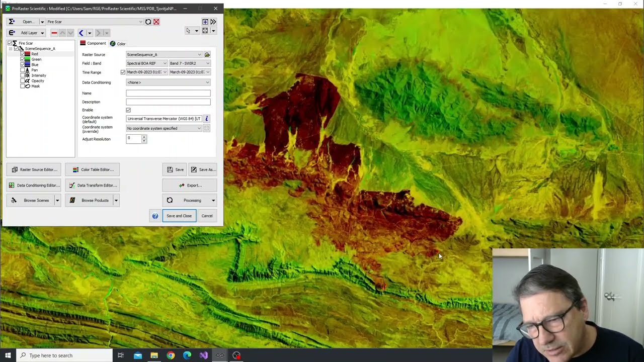
Task: Open the Raster Source SceneSequence_A dropdown
Action: point(164,54)
